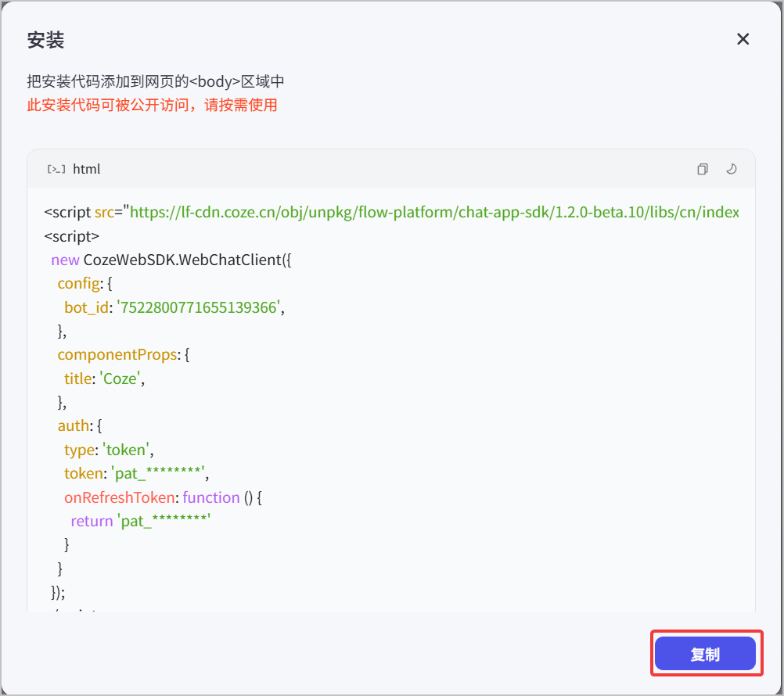Click the CDN script src URL
Viewport: 784px width, 696px height.
tap(434, 213)
